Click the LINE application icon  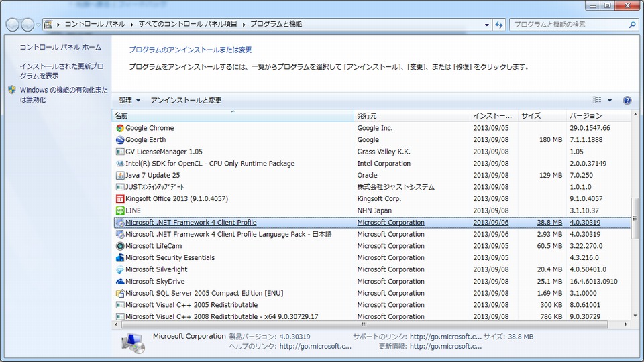120,210
